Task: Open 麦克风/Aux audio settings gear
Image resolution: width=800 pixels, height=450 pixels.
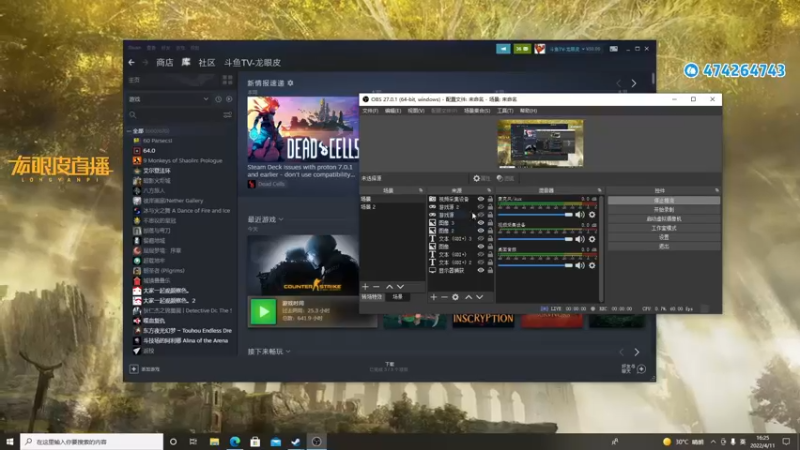Action: click(592, 215)
